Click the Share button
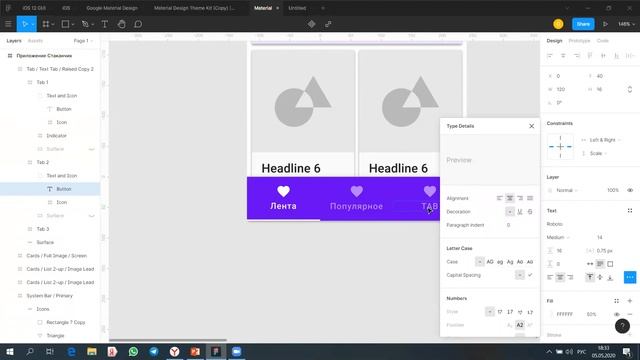The width and height of the screenshot is (640, 360). tap(583, 24)
